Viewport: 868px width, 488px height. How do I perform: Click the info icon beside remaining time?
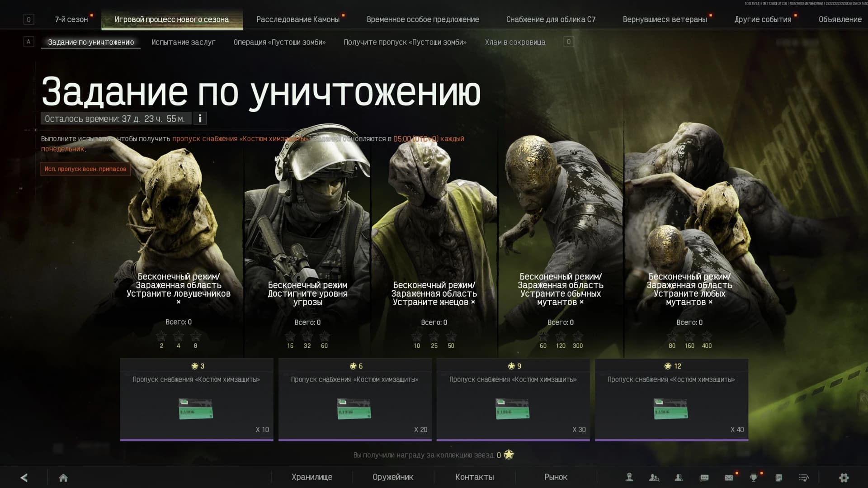click(x=200, y=118)
